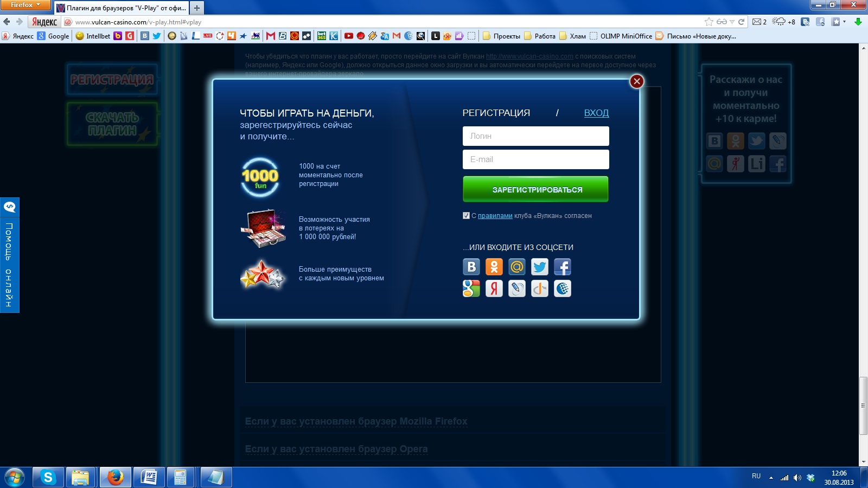Open the Работа bookmarks folder
Screen dimensions: 868x488
(539, 36)
